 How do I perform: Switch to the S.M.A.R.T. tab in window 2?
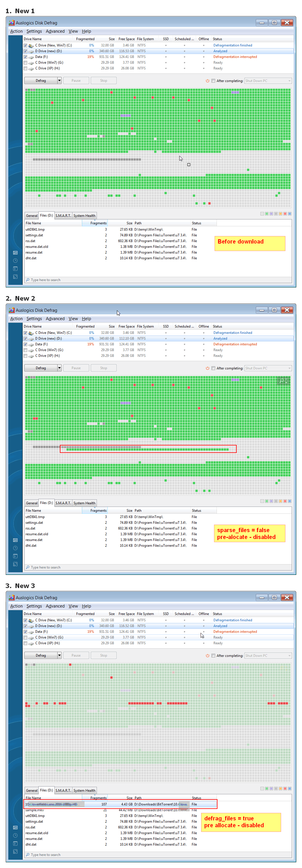point(63,503)
